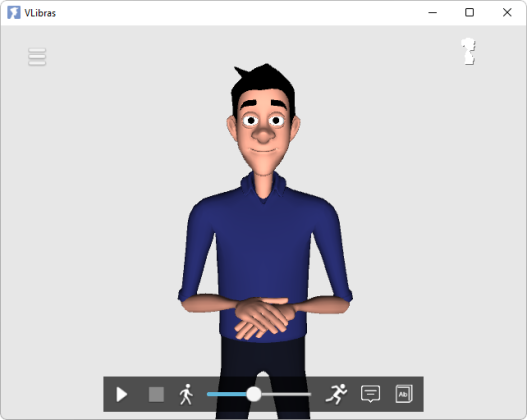Switch avatar using the white character icon
527x420 pixels.
tap(468, 51)
